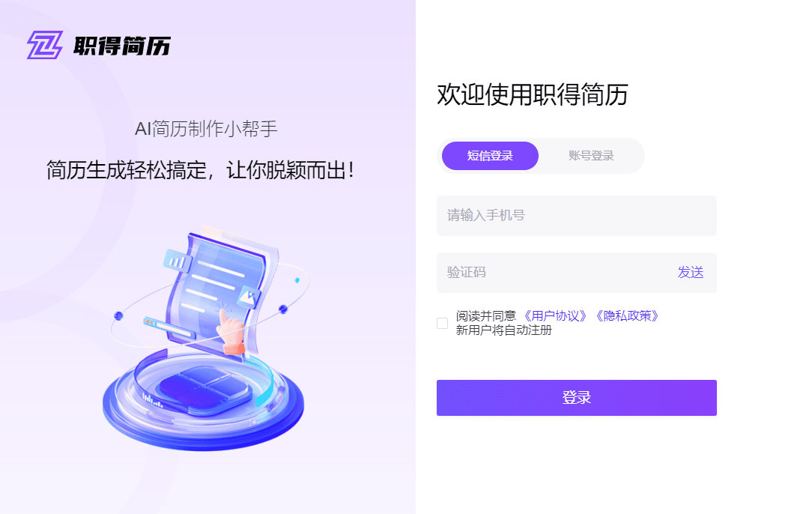The width and height of the screenshot is (812, 514).
Task: Switch to 账号登录 tab
Action: (591, 155)
